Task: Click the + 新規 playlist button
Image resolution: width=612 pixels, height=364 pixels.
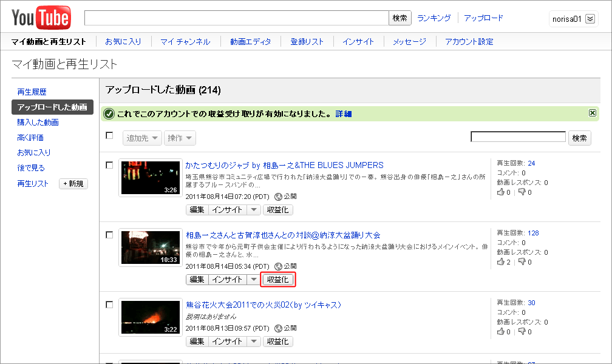Action: 73,184
